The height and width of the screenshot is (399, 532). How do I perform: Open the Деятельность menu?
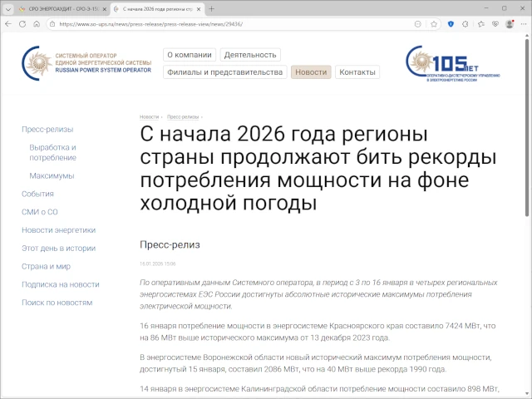point(250,55)
